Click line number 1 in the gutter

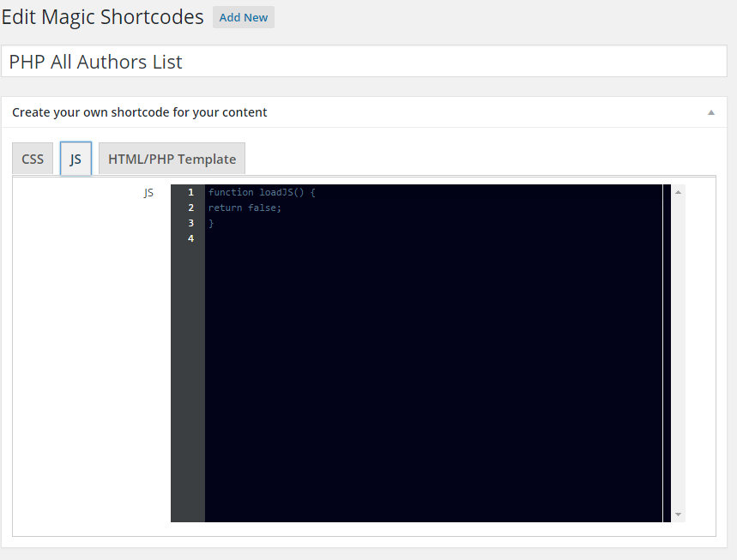pos(190,192)
